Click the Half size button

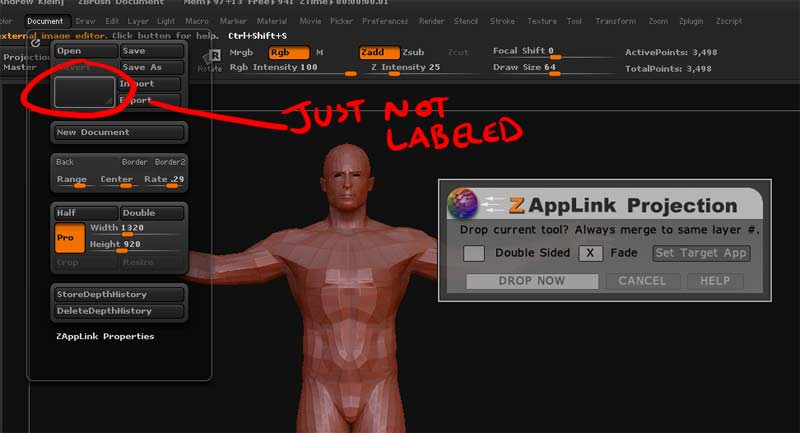click(86, 213)
